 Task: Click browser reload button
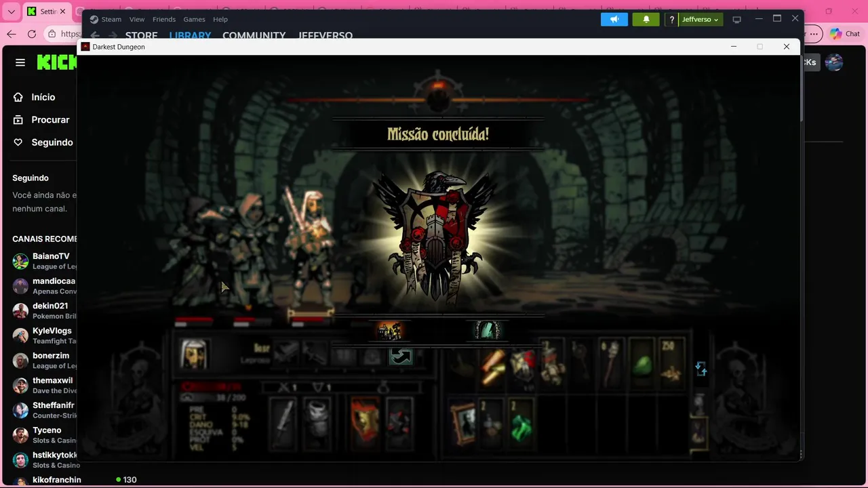click(x=32, y=33)
